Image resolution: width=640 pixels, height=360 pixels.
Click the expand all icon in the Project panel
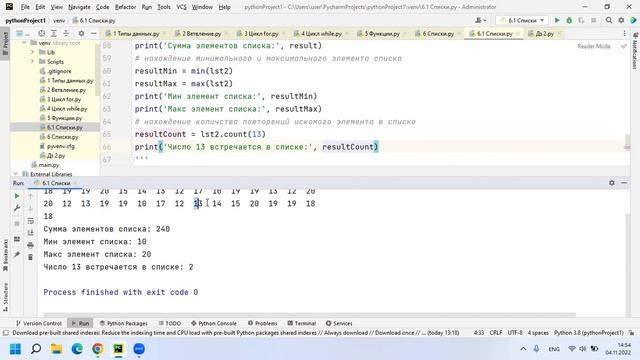53,33
